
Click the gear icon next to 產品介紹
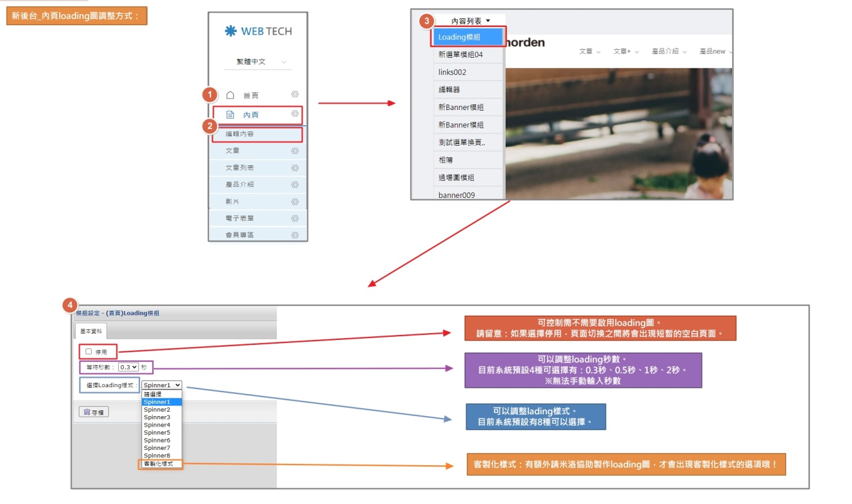[295, 184]
